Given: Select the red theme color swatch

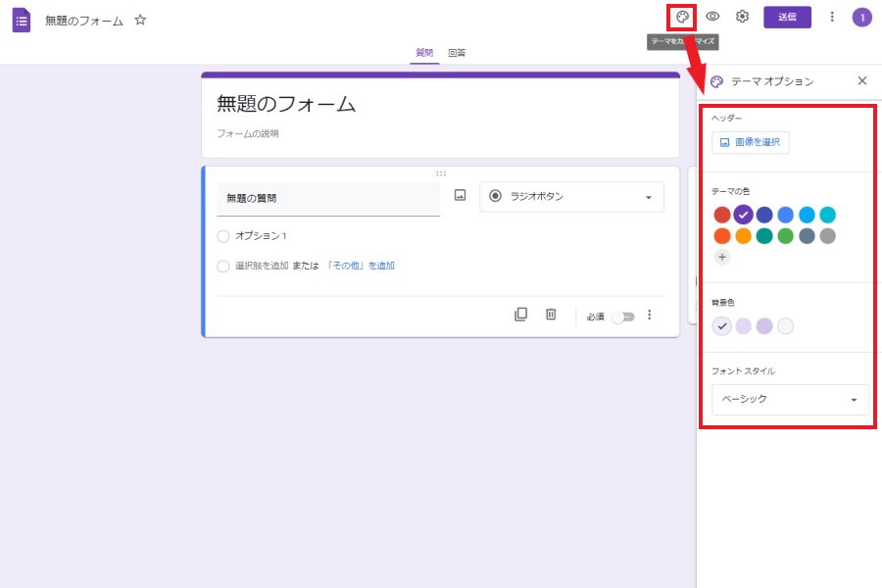Looking at the screenshot, I should coord(722,215).
